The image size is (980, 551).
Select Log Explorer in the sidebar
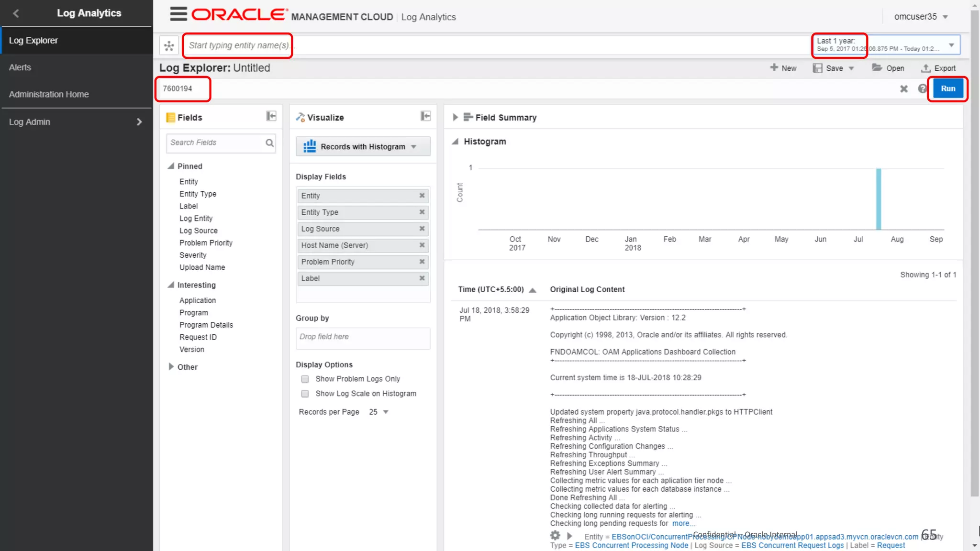point(77,40)
